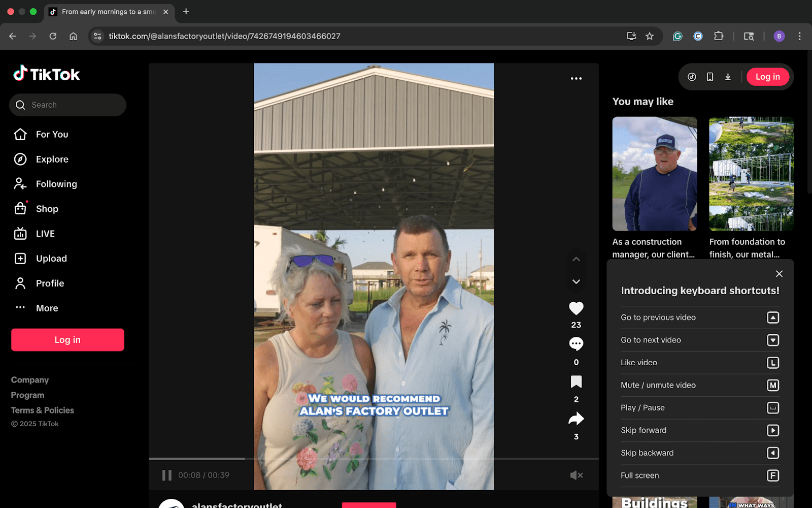The height and width of the screenshot is (508, 812).
Task: Close the keyboard shortcuts popup
Action: pyautogui.click(x=779, y=274)
